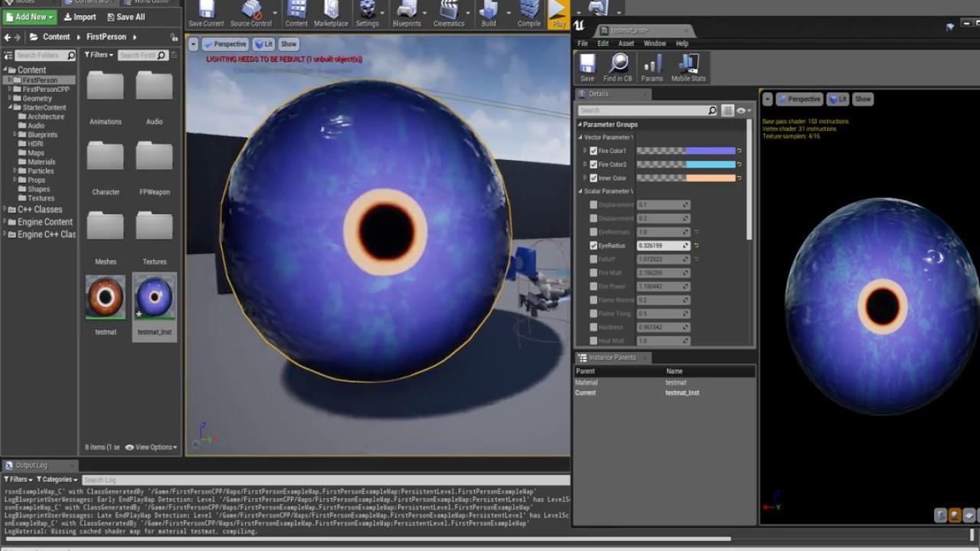Image resolution: width=980 pixels, height=551 pixels.
Task: Collapse the Parameter Groups section
Action: [x=580, y=124]
